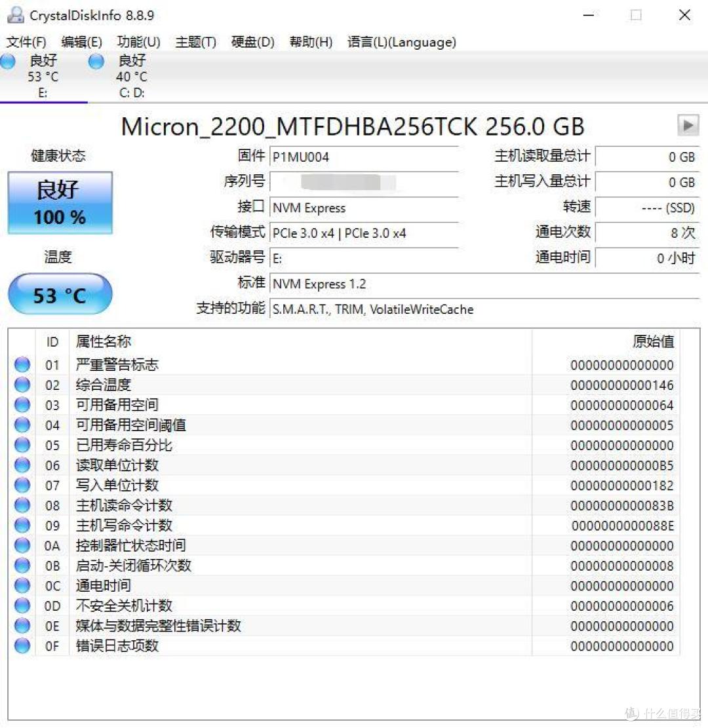Image resolution: width=708 pixels, height=728 pixels.
Task: Open the 文件(F) menu
Action: click(26, 42)
